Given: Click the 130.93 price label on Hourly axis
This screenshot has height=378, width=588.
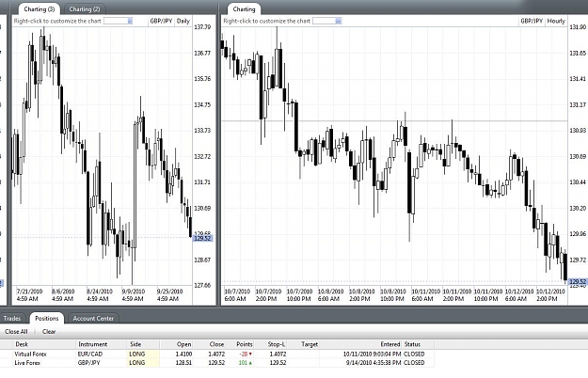Looking at the screenshot, I should [x=578, y=131].
